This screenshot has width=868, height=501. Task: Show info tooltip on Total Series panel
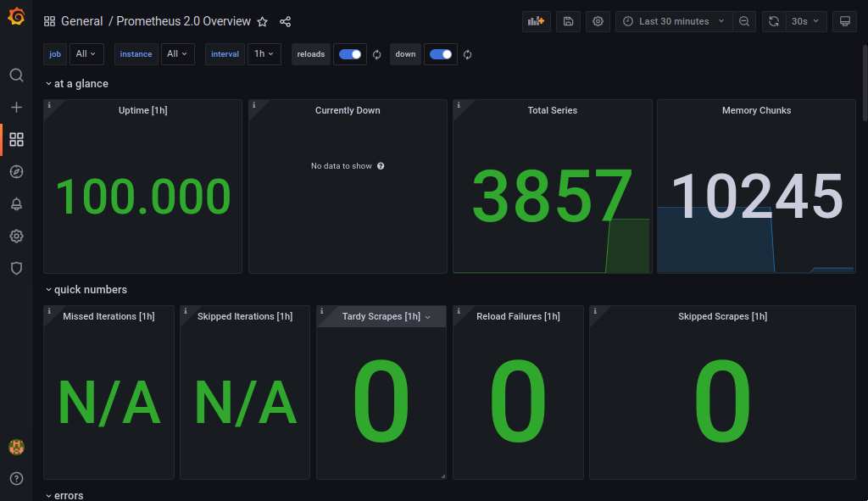459,105
